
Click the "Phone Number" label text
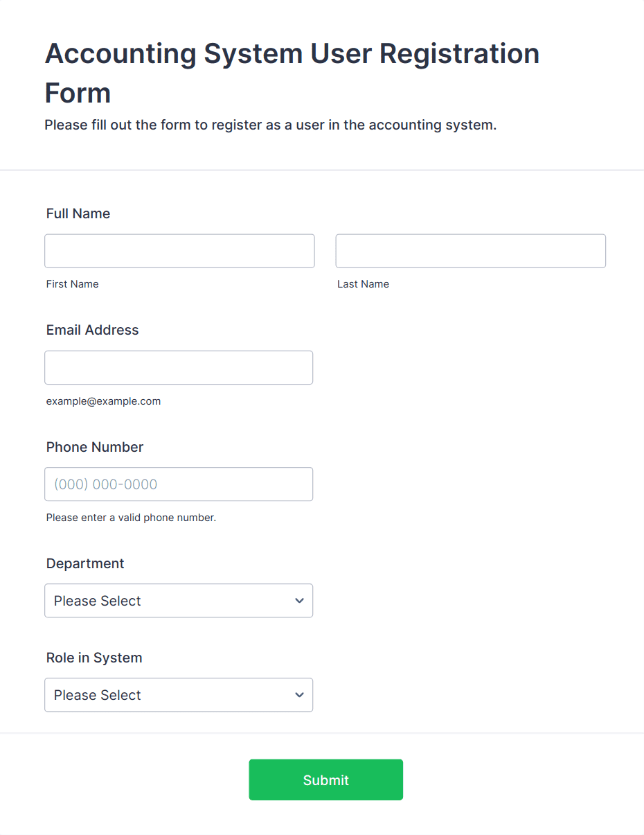(95, 447)
